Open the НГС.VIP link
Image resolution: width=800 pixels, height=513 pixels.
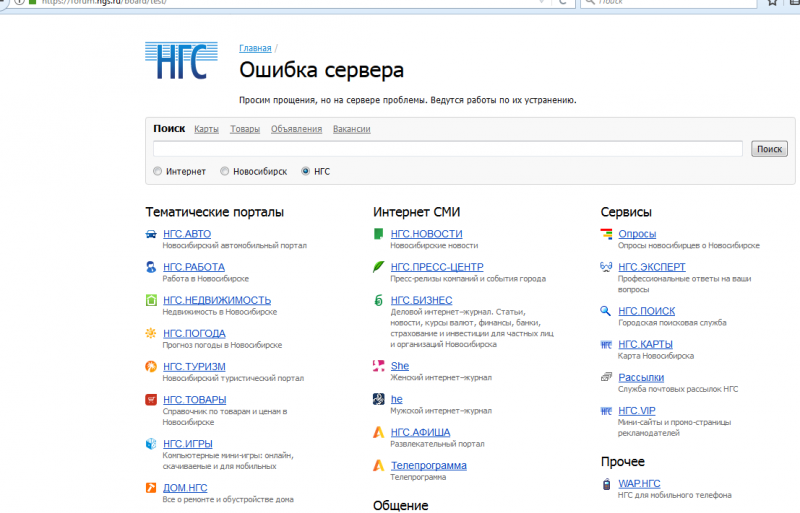click(637, 410)
